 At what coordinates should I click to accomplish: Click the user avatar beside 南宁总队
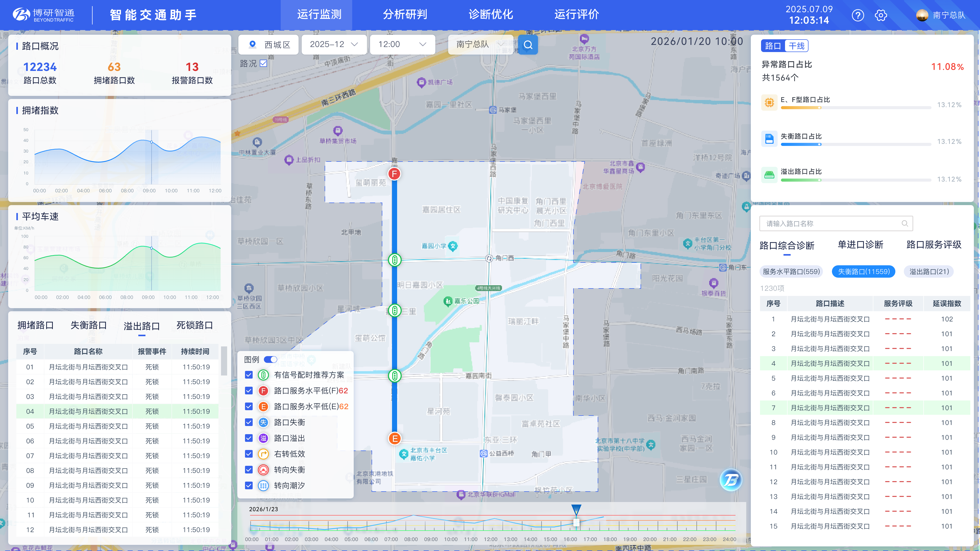(x=922, y=15)
